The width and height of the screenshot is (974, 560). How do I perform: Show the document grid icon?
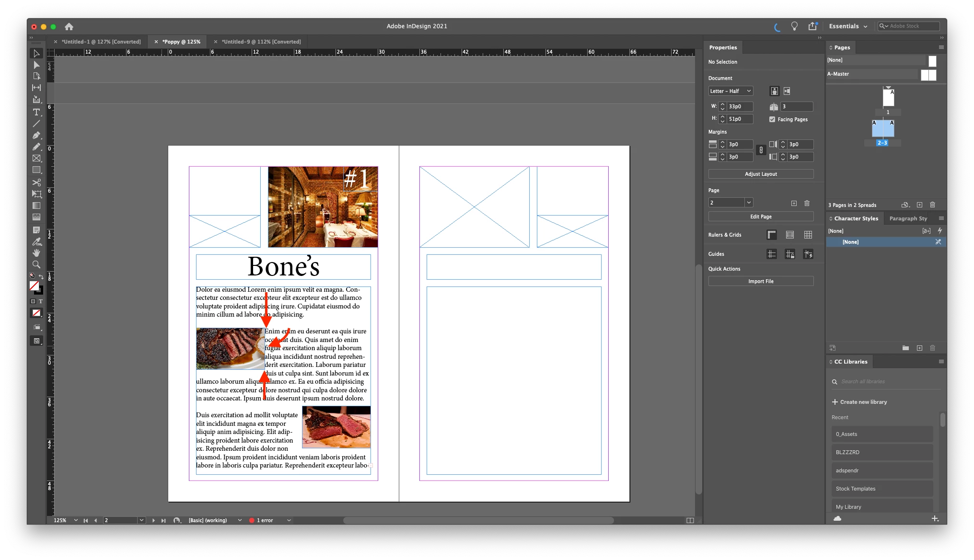click(x=808, y=235)
